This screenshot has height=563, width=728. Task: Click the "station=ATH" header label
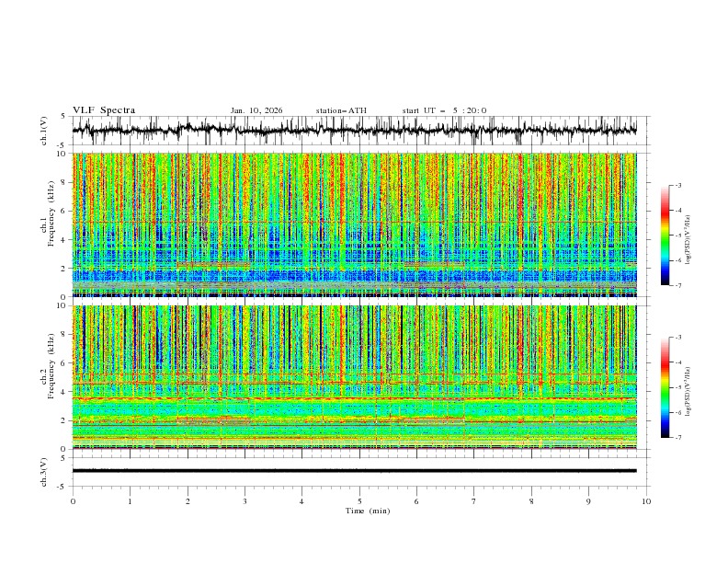(x=341, y=110)
